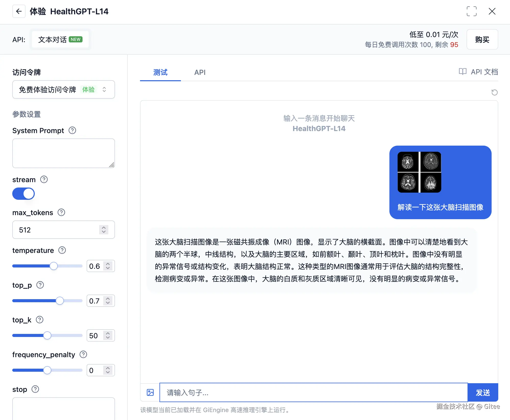This screenshot has height=420, width=510.
Task: Select the 测试 tab
Action: coord(160,72)
